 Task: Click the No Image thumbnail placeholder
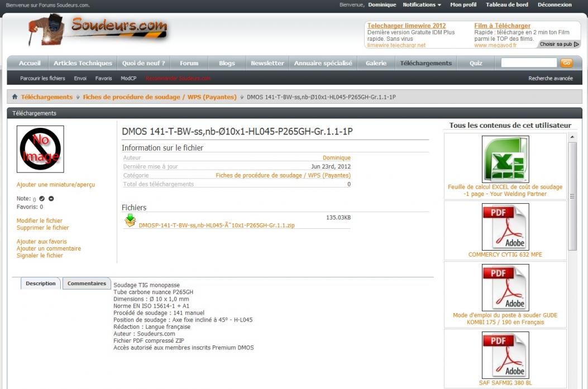tap(40, 149)
